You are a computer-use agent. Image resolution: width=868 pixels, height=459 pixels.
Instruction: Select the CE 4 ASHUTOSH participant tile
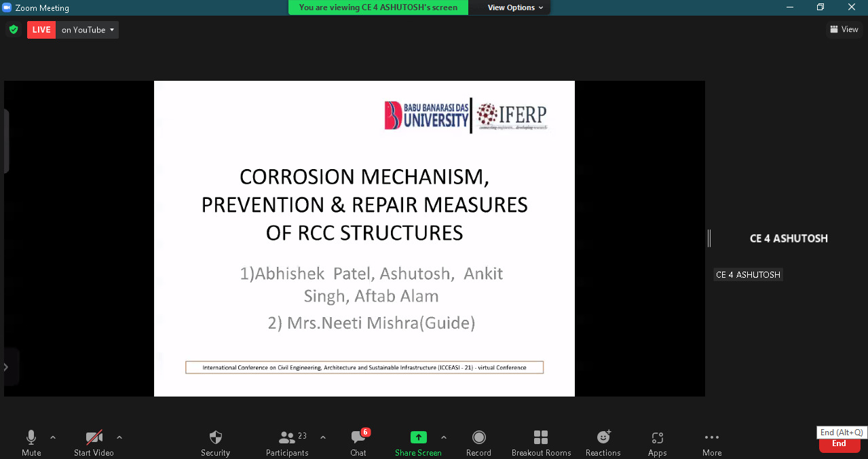pyautogui.click(x=789, y=238)
